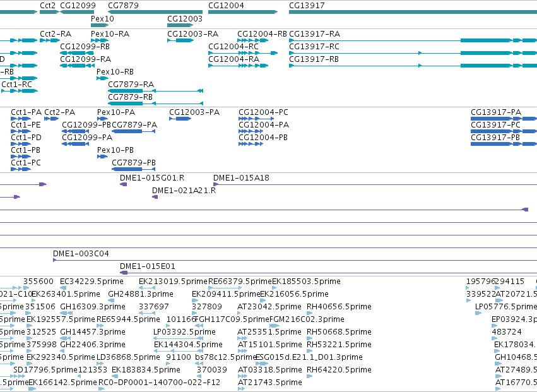Click cDNA clone DME1-015G01.R

tap(152, 178)
